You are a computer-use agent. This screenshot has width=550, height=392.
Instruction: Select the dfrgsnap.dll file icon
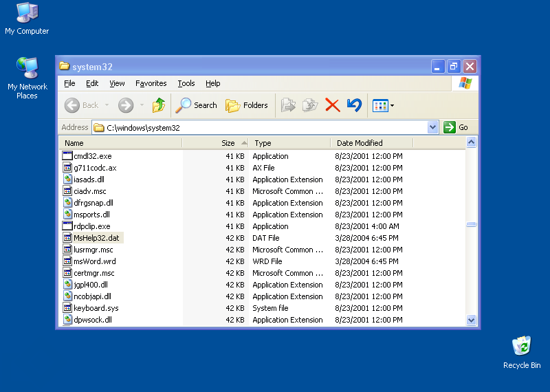pyautogui.click(x=67, y=202)
